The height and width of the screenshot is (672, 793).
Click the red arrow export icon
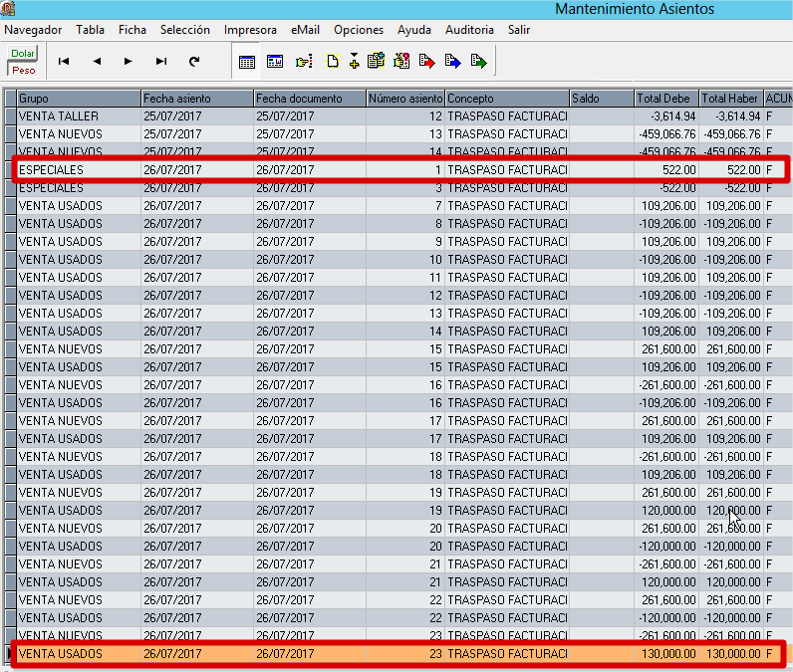pos(426,61)
